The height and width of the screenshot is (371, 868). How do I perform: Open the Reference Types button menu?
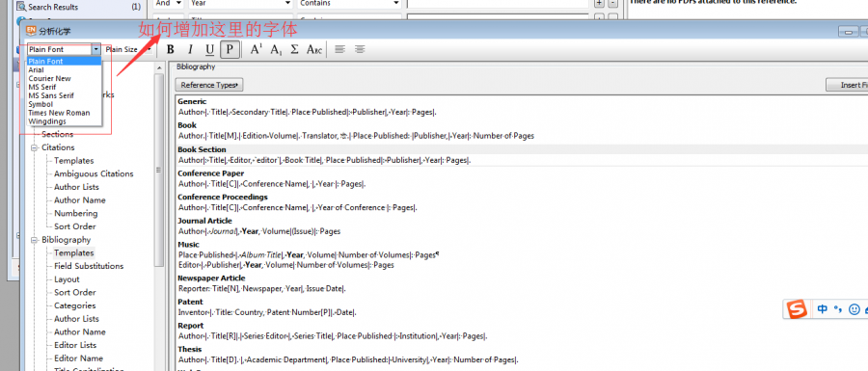(209, 85)
